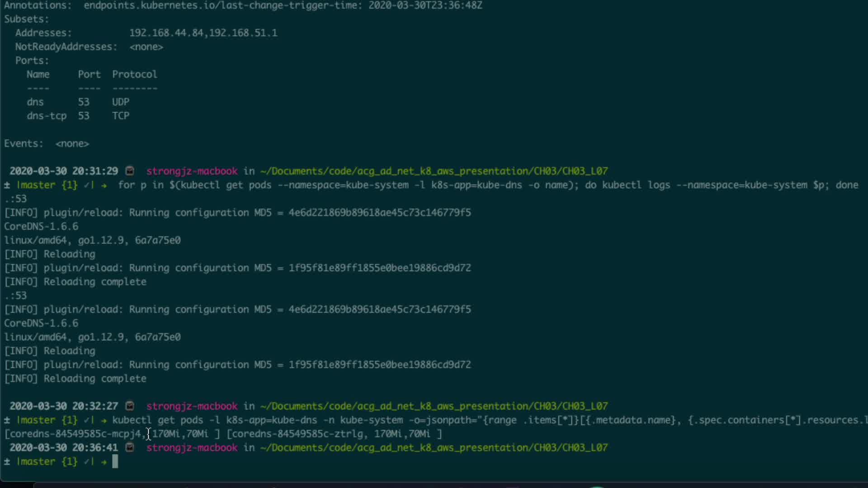This screenshot has height=488, width=868.
Task: Click the 'master' branch label on the last prompt
Action: click(38, 462)
